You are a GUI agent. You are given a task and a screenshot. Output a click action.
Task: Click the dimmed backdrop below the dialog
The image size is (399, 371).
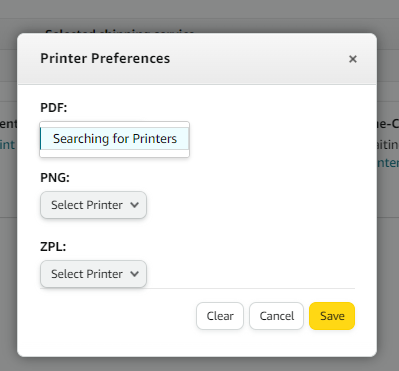tap(199, 364)
